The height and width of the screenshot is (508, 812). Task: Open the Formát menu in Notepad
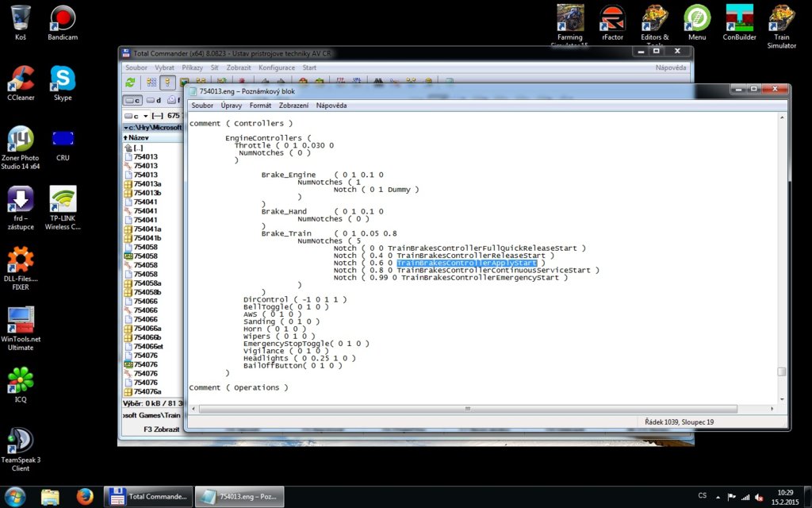pos(260,106)
